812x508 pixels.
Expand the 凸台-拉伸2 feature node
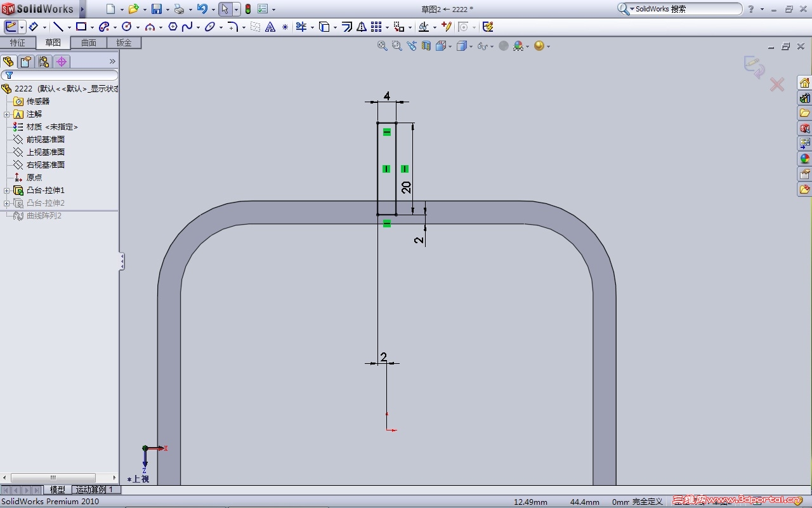pos(6,203)
